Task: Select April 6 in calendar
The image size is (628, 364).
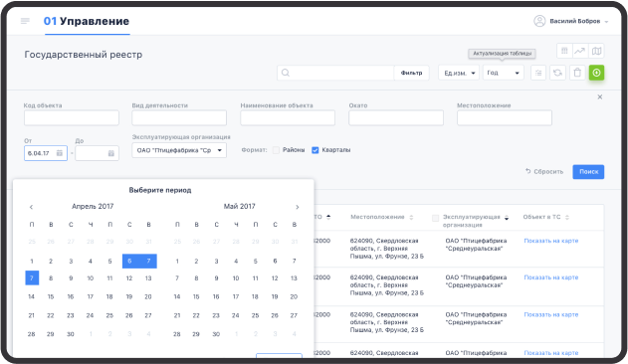Action: (129, 262)
